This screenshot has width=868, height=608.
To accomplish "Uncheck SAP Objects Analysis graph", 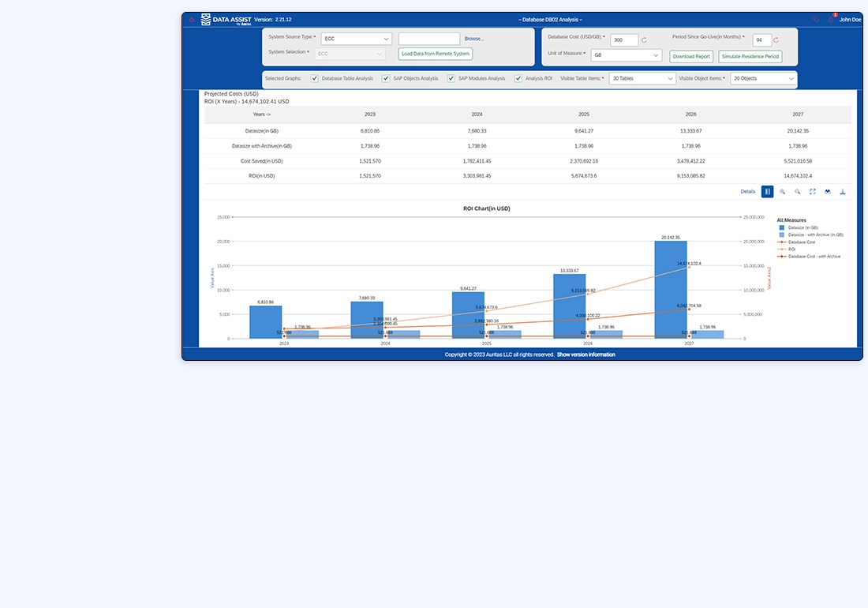I will (x=386, y=79).
